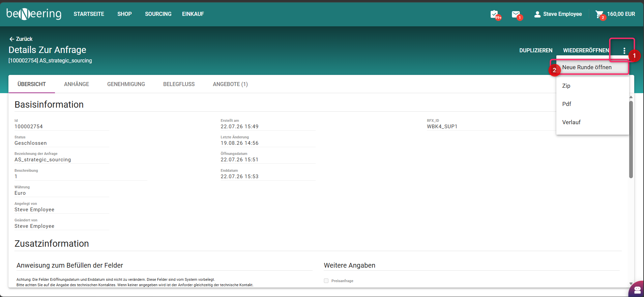This screenshot has width=644, height=297.
Task: Click the Weitere Angaben heading
Action: [350, 265]
